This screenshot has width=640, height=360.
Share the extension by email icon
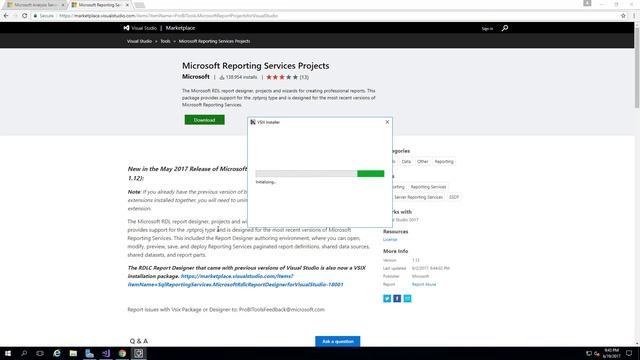coord(407,298)
